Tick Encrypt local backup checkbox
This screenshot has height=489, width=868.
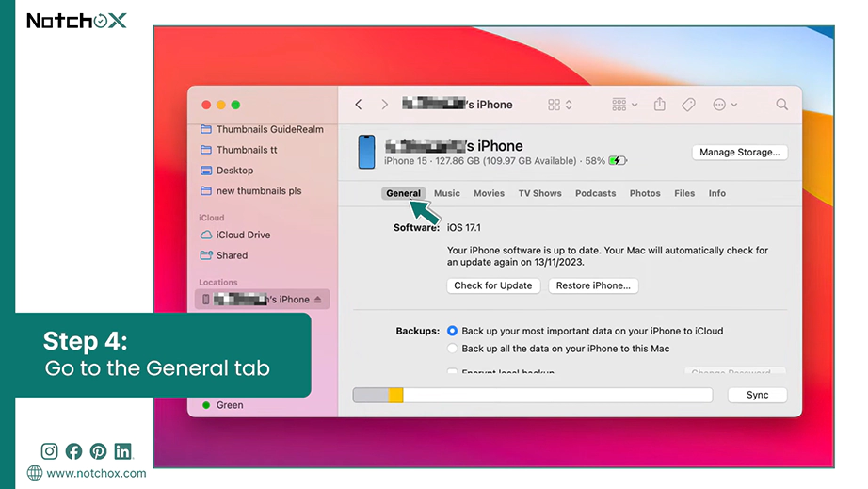point(452,371)
